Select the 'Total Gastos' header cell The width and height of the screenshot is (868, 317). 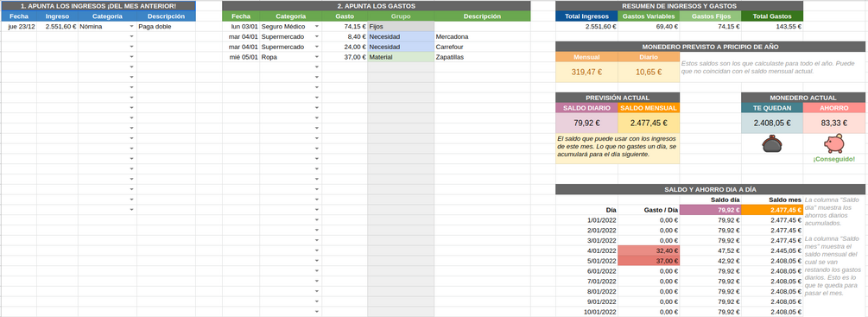772,16
